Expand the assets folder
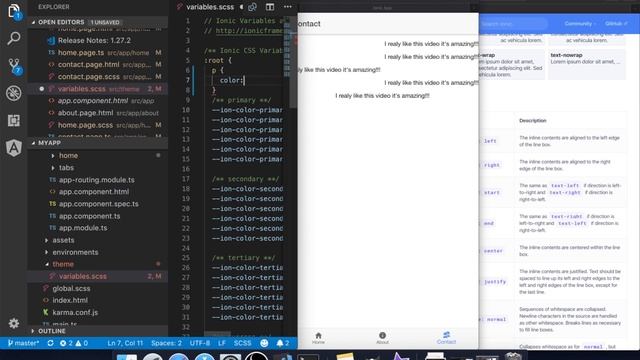The image size is (640, 360). click(x=63, y=240)
